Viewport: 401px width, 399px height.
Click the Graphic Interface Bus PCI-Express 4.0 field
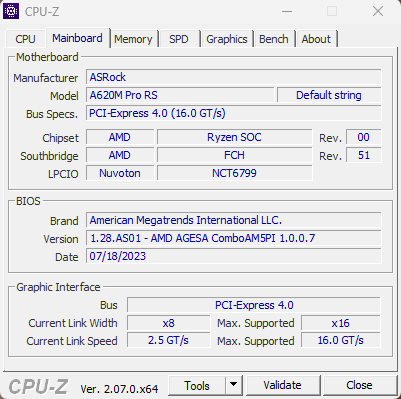point(254,305)
